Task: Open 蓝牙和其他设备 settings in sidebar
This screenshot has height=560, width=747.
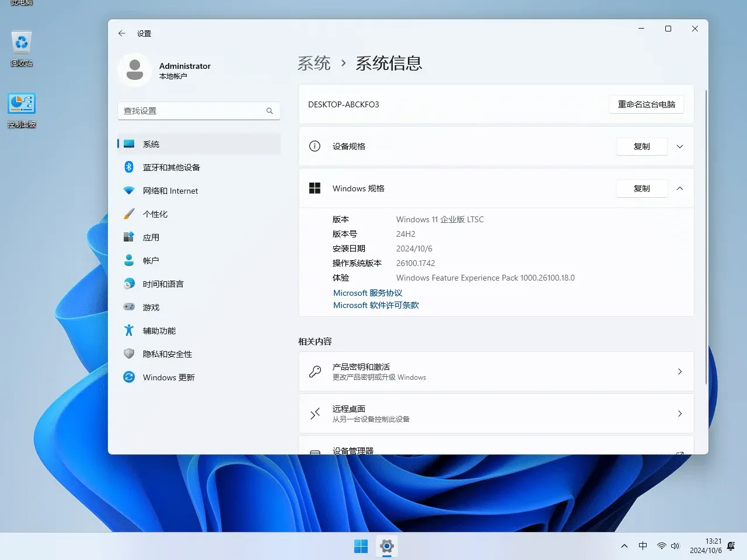Action: (x=171, y=167)
